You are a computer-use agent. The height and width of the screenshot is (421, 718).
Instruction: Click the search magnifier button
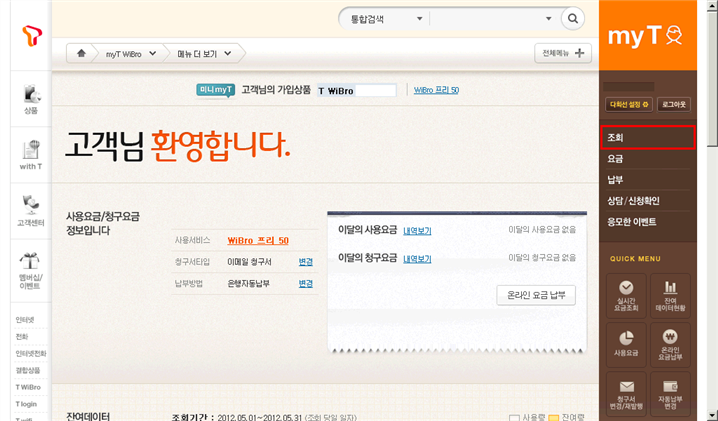(x=572, y=19)
